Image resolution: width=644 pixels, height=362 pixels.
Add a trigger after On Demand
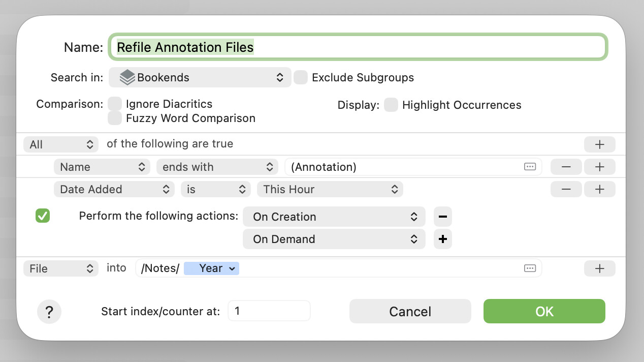coord(442,239)
